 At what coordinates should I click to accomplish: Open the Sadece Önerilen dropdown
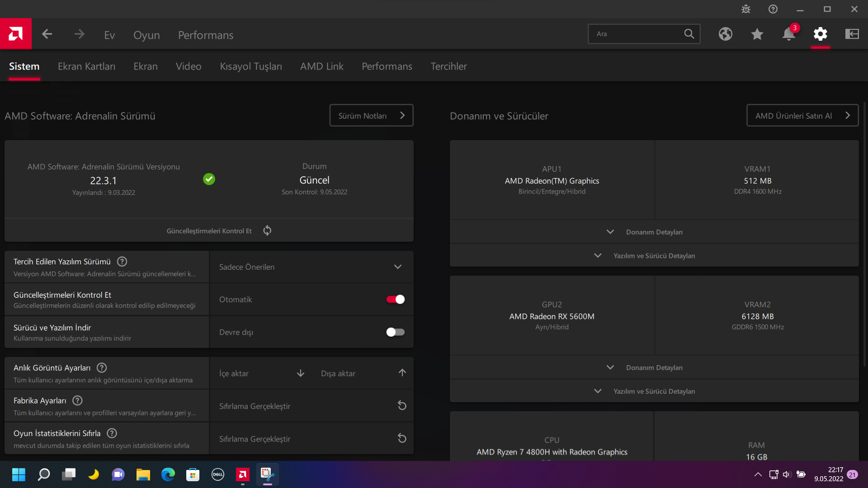[x=311, y=267]
